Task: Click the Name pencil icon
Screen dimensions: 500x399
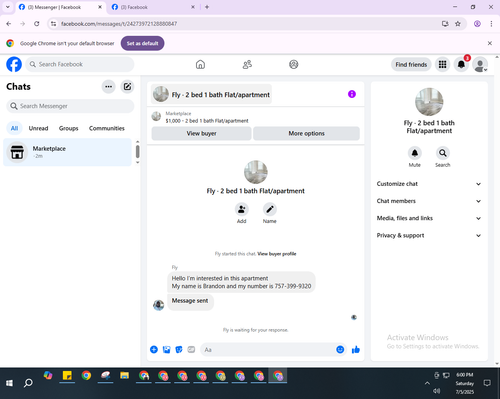Action: click(x=270, y=209)
